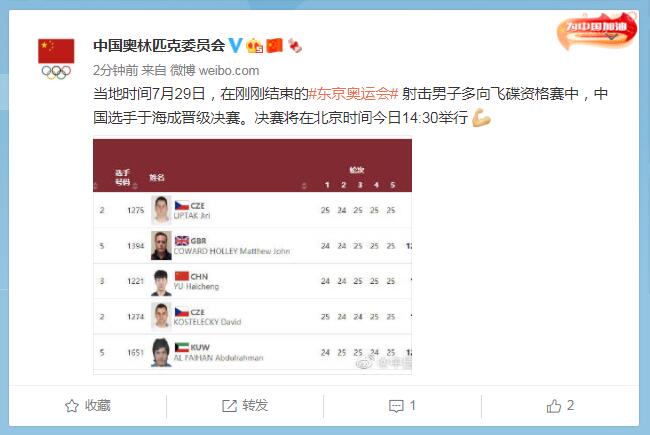Screen dimensions: 650x435
Task: Sort by the 选手号码 column arrows
Action: 135,185
